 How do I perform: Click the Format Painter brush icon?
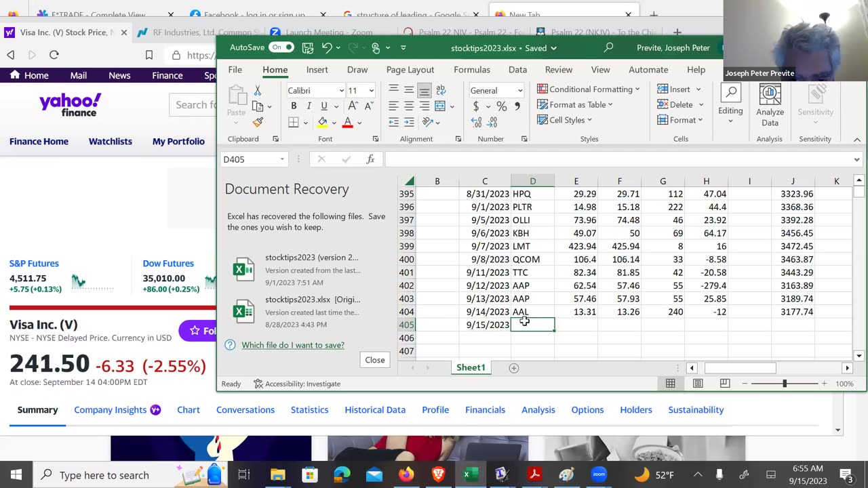[x=258, y=123]
